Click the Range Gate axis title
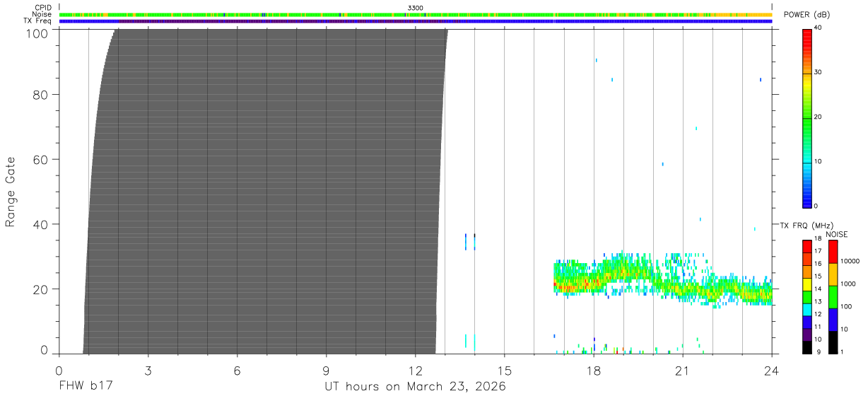 (x=11, y=192)
